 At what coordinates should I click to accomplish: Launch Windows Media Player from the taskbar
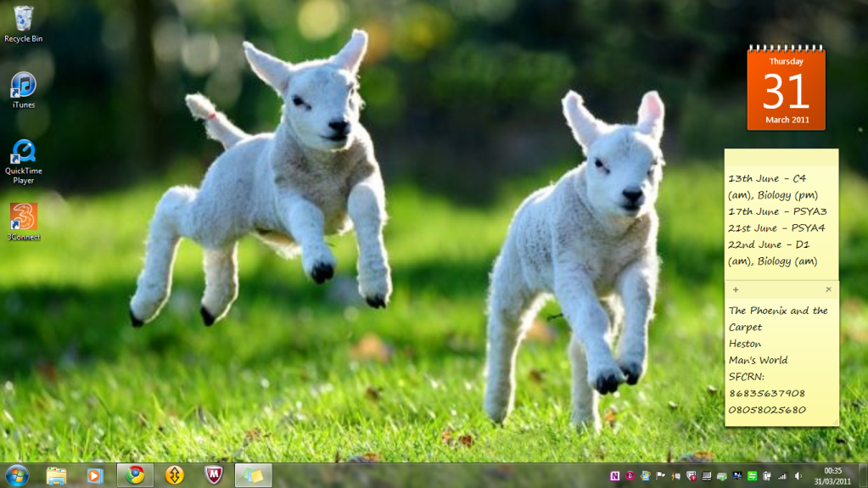click(95, 475)
